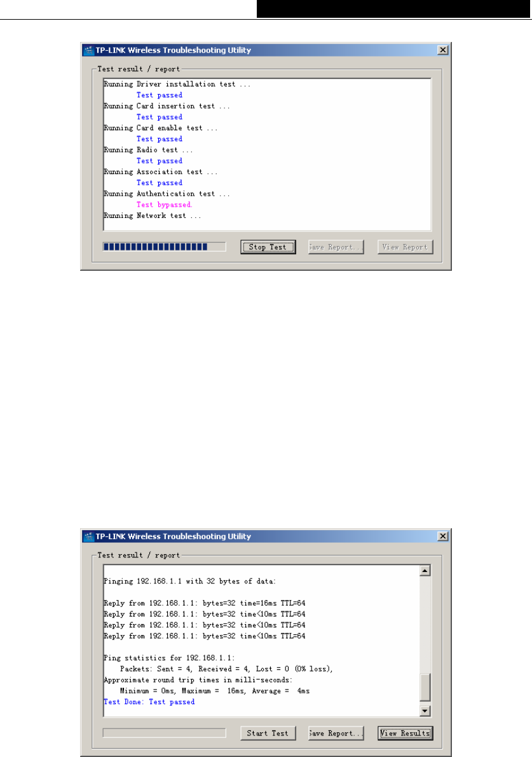Viewport: 532px width, 757px height.
Task: Click the 'Pinging 192.168.1.1 with 32 bytes' line
Action: click(x=189, y=582)
